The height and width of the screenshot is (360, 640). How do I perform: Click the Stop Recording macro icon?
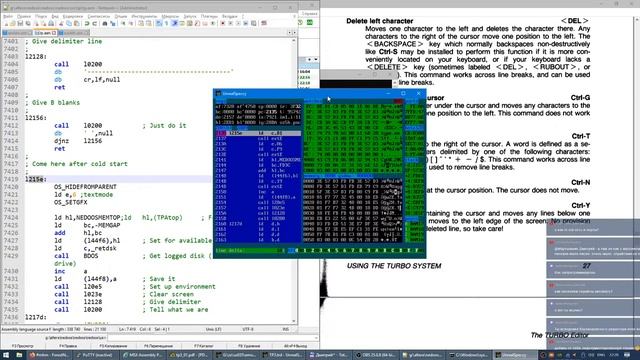coord(231,23)
